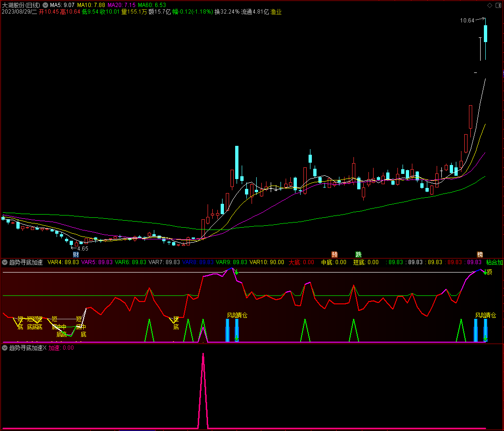This screenshot has height=431, width=504.
Task: Click the VAR6: 89.83 label
Action: point(130,262)
